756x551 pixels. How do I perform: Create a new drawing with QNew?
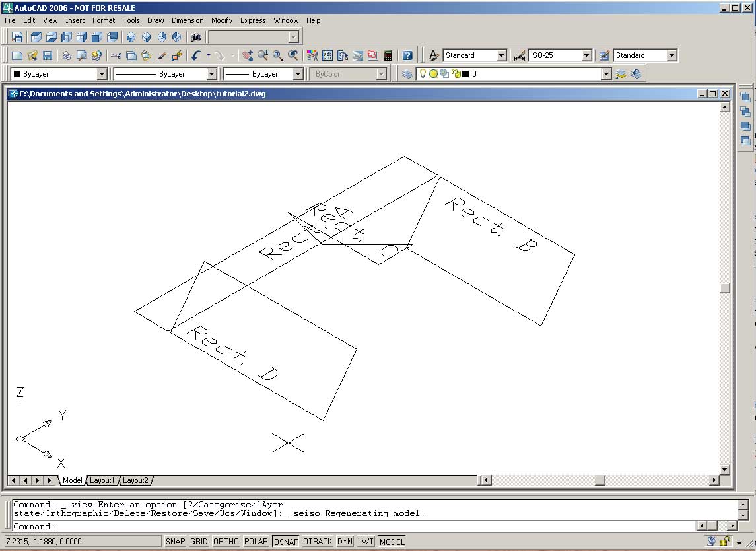tap(17, 55)
